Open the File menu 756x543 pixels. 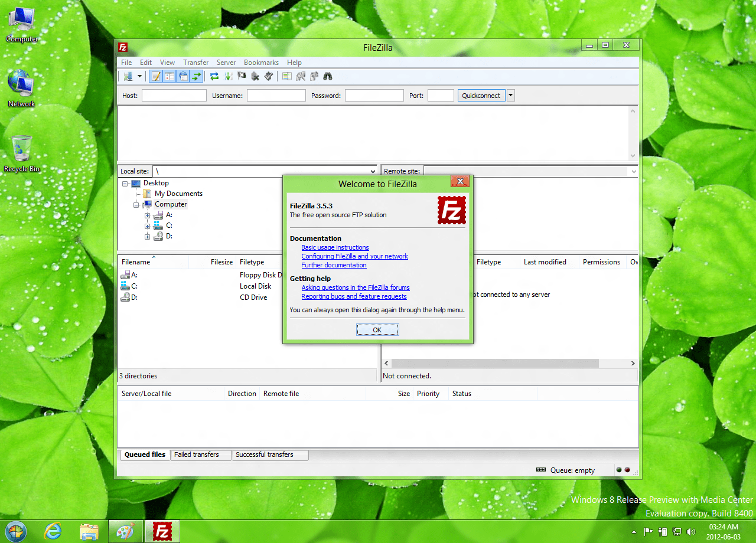coord(126,63)
